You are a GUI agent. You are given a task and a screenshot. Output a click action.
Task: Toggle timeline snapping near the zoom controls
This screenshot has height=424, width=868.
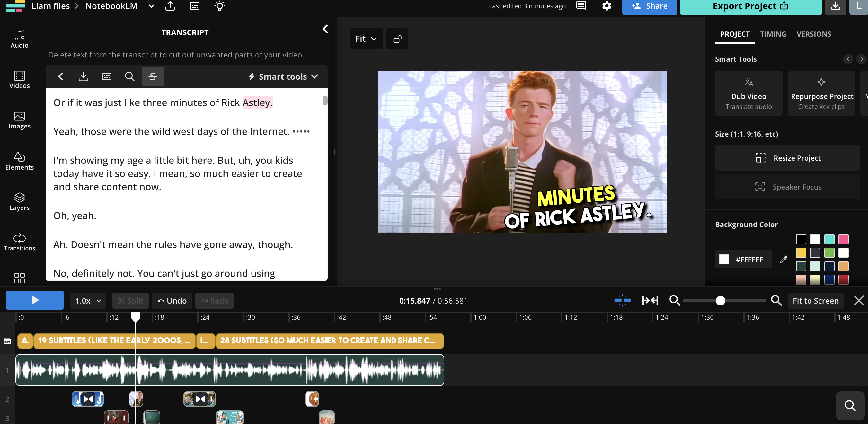point(622,300)
